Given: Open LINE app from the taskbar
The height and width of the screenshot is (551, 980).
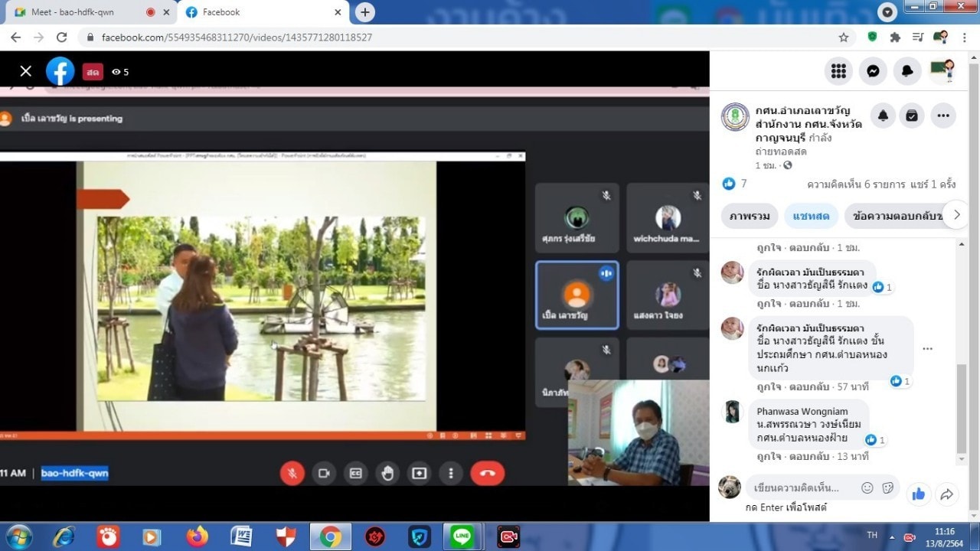Looking at the screenshot, I should click(x=462, y=536).
